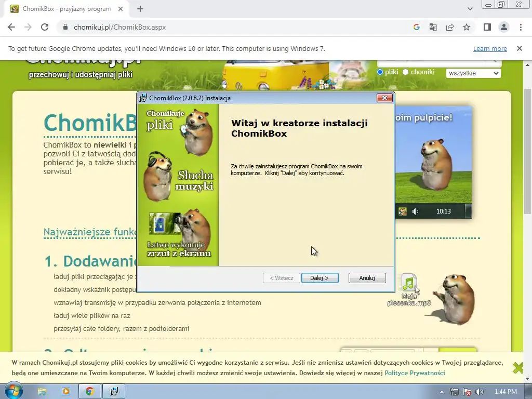Go back using Chrome's back arrow
The image size is (532, 399).
pos(11,27)
